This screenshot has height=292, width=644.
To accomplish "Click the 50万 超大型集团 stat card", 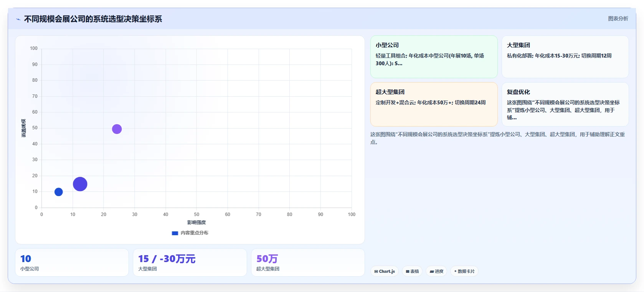I will click(308, 262).
